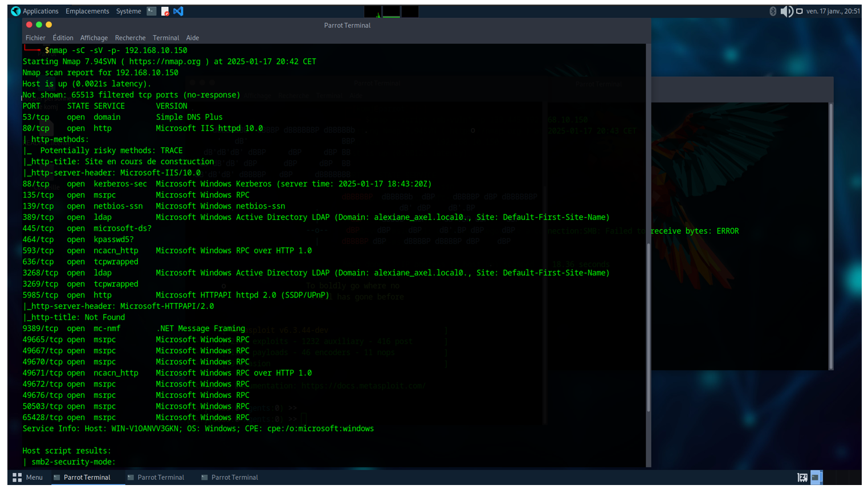Click the '593/tcp open ncacn_http' row
This screenshot has width=868, height=493.
click(167, 250)
